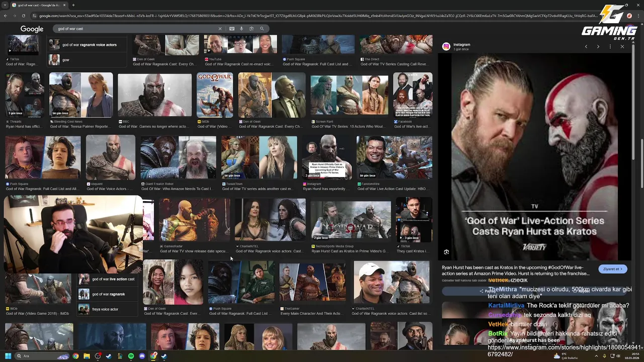Select 'god of war live action cast' suggestion
The image size is (644, 362).
(107, 279)
